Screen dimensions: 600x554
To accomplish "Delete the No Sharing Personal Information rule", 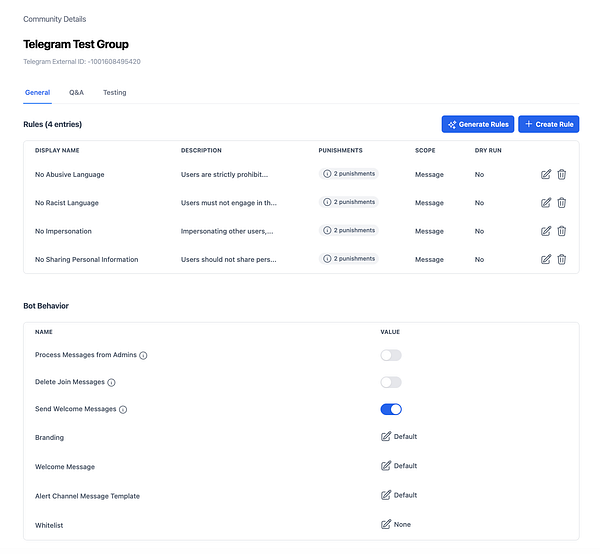I will 561,259.
